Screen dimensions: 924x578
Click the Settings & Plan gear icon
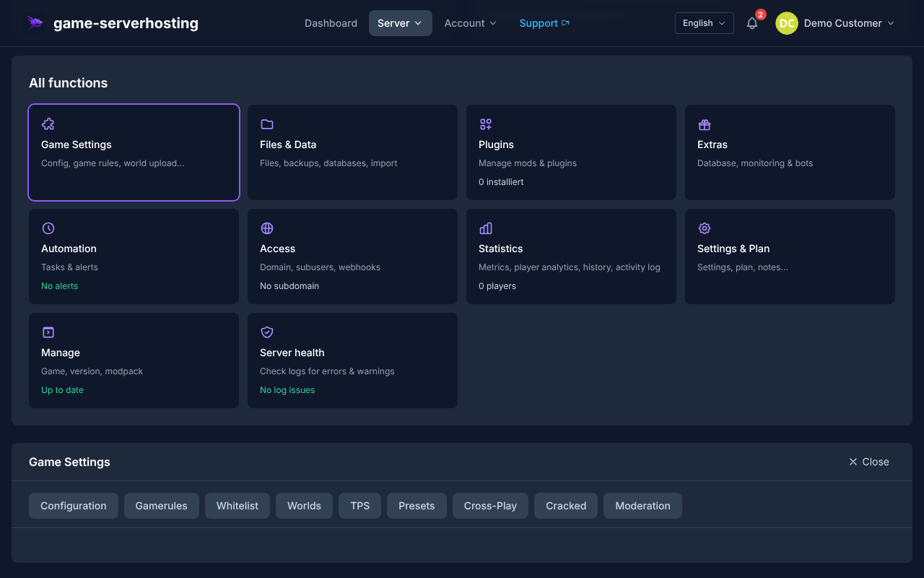click(x=705, y=228)
